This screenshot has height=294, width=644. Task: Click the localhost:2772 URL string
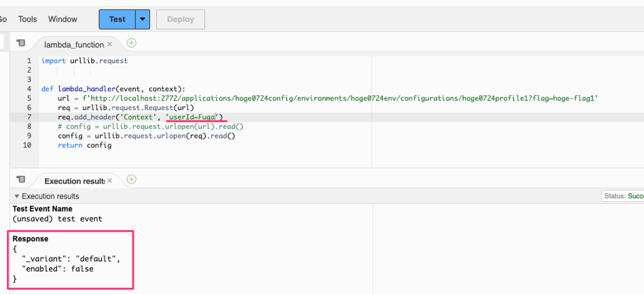pyautogui.click(x=340, y=98)
